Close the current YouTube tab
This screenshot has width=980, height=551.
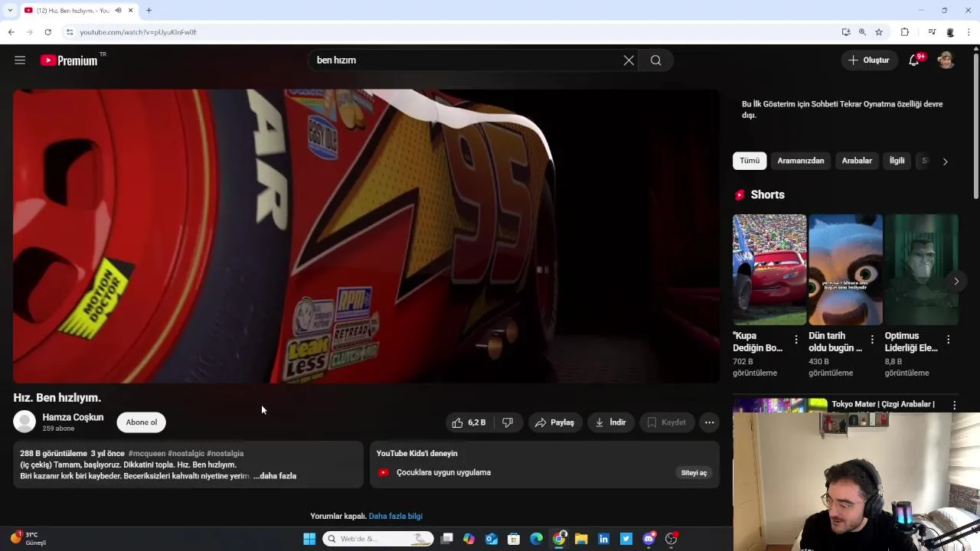tap(131, 10)
